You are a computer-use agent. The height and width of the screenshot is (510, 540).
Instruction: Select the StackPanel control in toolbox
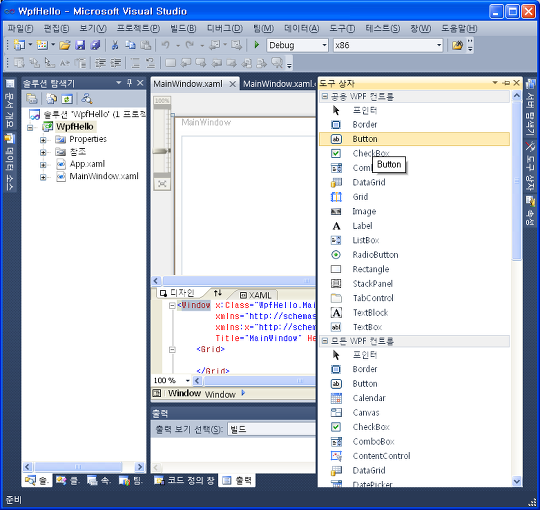tap(414, 283)
